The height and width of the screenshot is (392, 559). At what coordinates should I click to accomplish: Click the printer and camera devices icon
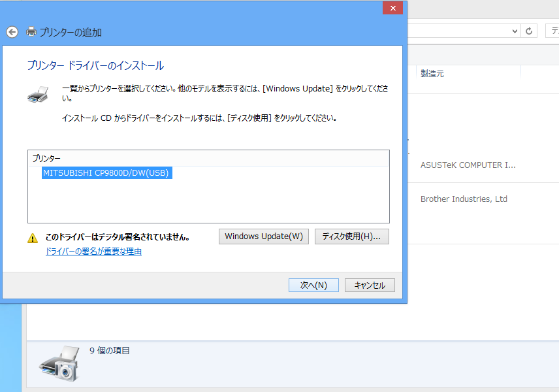[x=60, y=363]
